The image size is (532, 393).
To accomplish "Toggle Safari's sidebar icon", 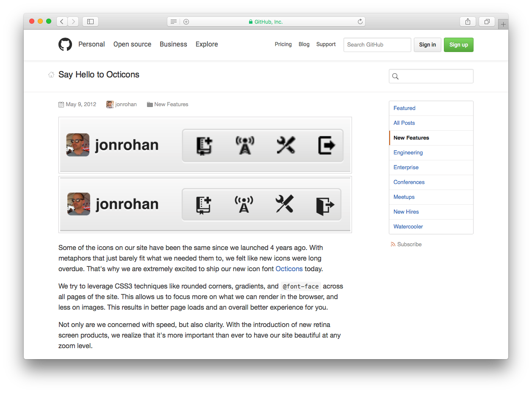I will (90, 21).
